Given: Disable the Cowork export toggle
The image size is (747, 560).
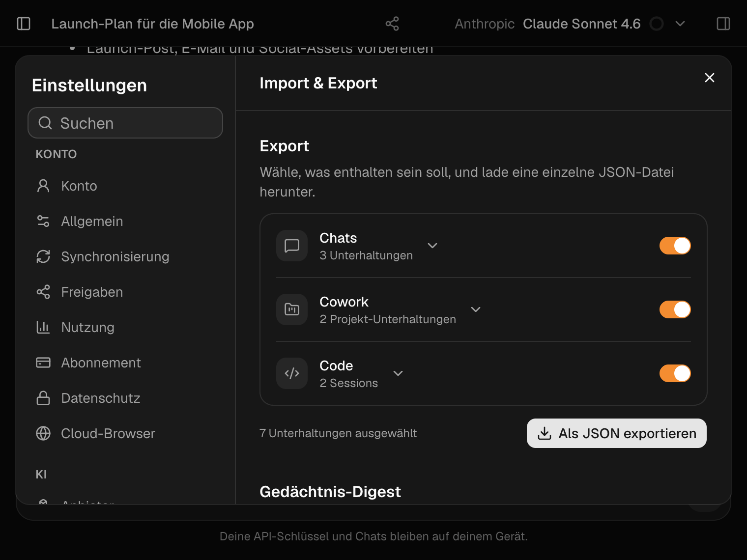Looking at the screenshot, I should (x=675, y=309).
